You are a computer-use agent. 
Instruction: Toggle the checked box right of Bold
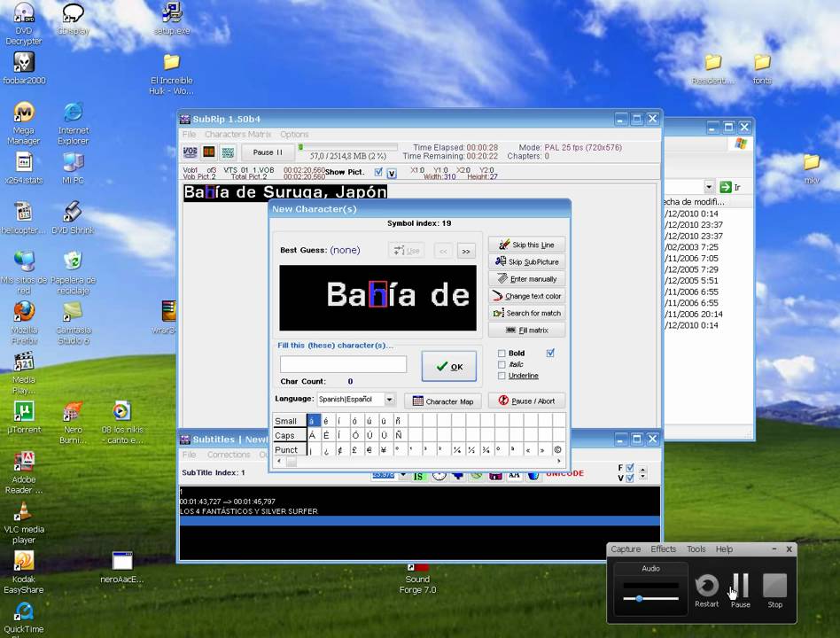[x=550, y=353]
